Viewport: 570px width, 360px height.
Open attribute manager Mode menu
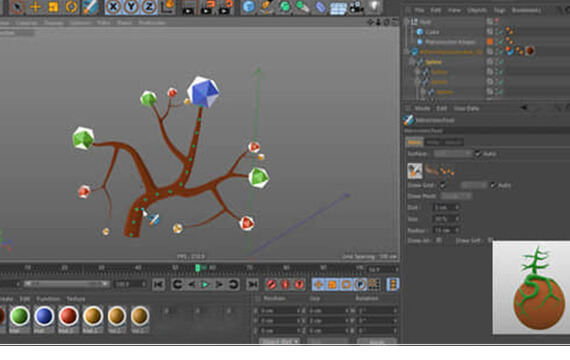[422, 108]
